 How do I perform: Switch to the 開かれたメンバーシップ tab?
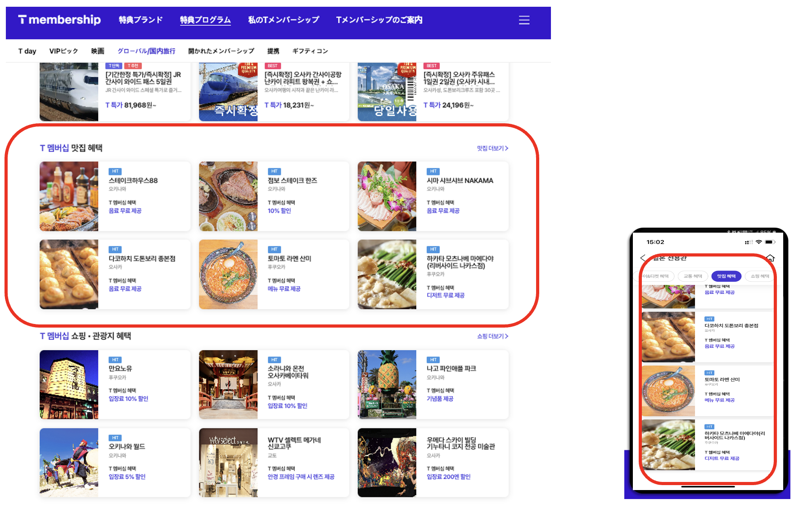click(x=221, y=51)
